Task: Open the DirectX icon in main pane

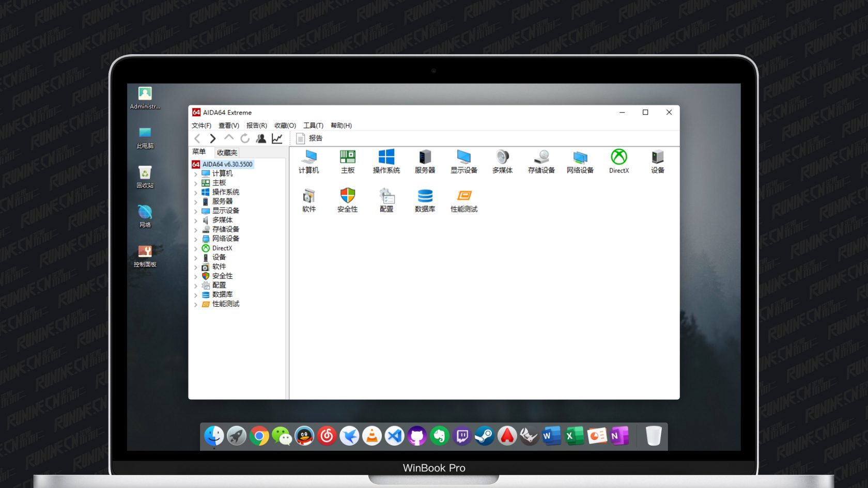Action: click(619, 161)
